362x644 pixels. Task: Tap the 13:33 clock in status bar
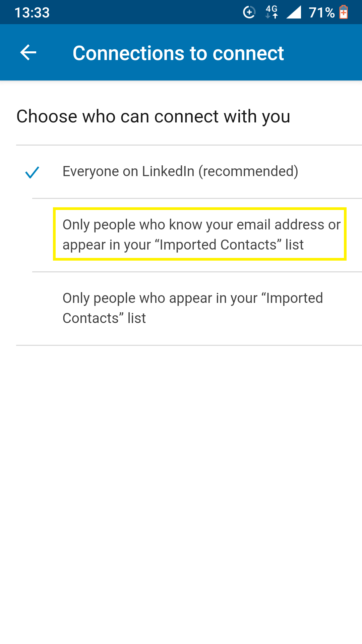pyautogui.click(x=32, y=13)
